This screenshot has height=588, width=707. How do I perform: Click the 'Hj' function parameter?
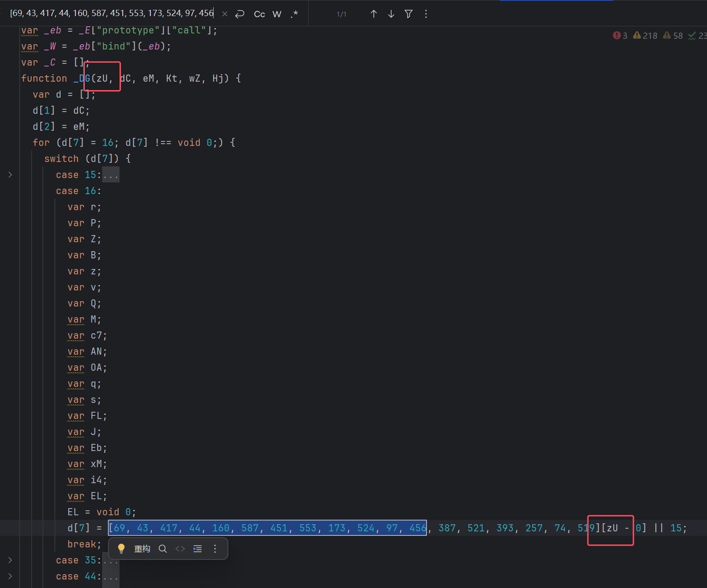tap(218, 79)
